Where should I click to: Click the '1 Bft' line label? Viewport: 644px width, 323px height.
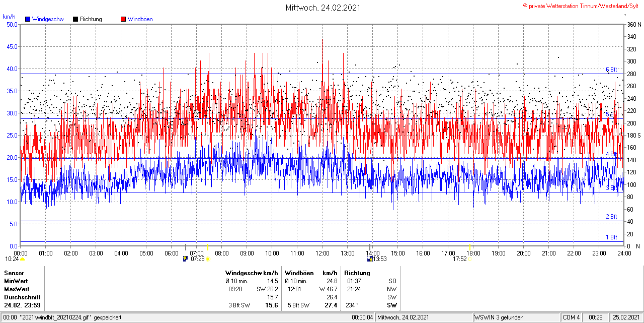pos(611,237)
